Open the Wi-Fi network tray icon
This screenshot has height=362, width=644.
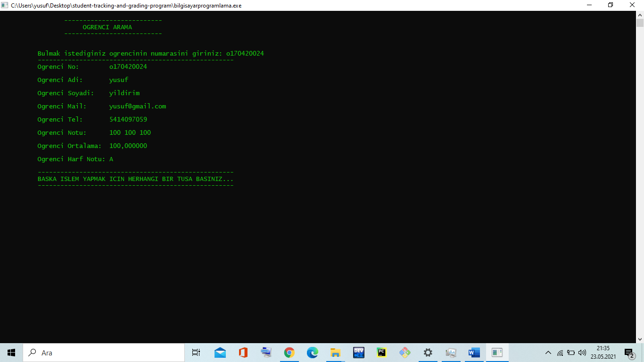coord(560,353)
